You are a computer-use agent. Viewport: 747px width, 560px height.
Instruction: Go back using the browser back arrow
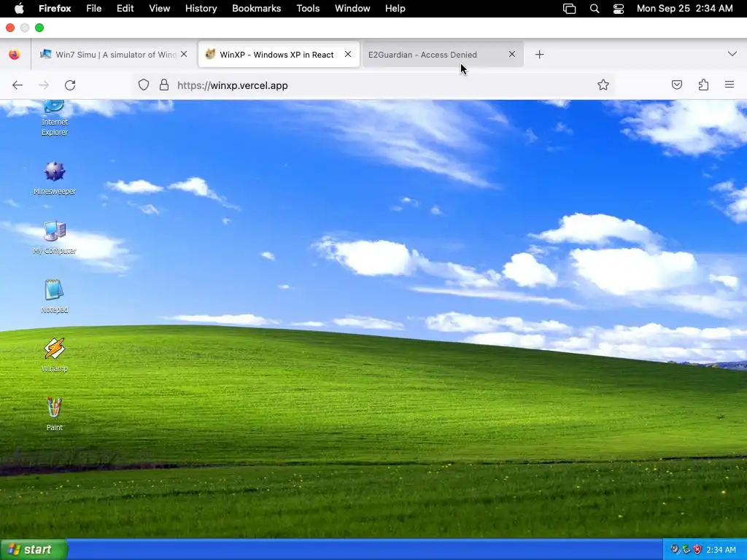coord(18,85)
